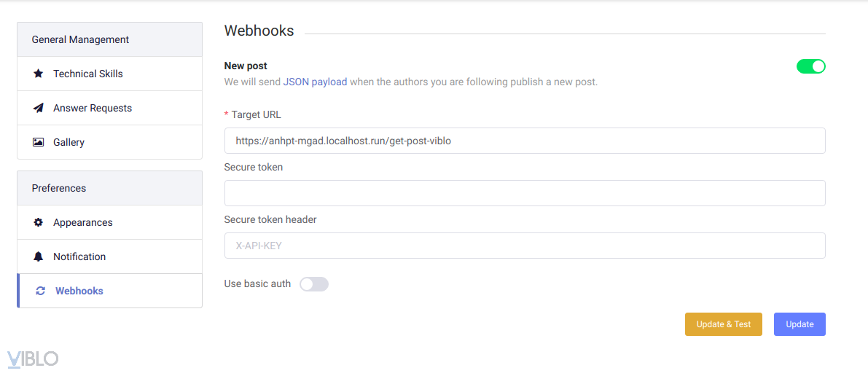Click the Viblo logo

tap(33, 359)
